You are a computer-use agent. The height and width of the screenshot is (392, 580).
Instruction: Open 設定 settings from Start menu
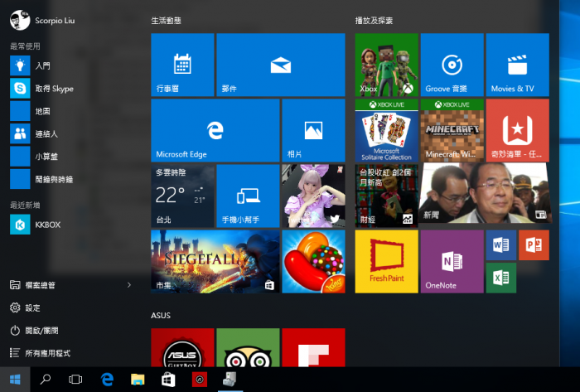point(33,307)
